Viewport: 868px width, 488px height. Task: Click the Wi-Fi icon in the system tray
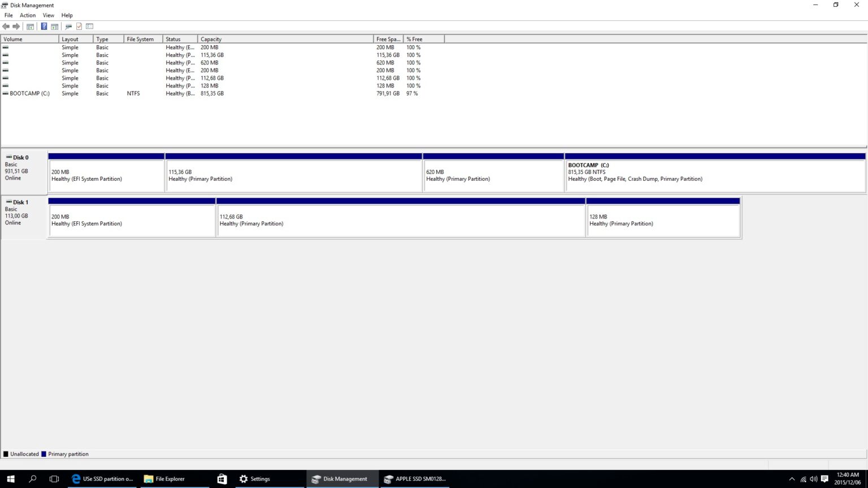[804, 478]
